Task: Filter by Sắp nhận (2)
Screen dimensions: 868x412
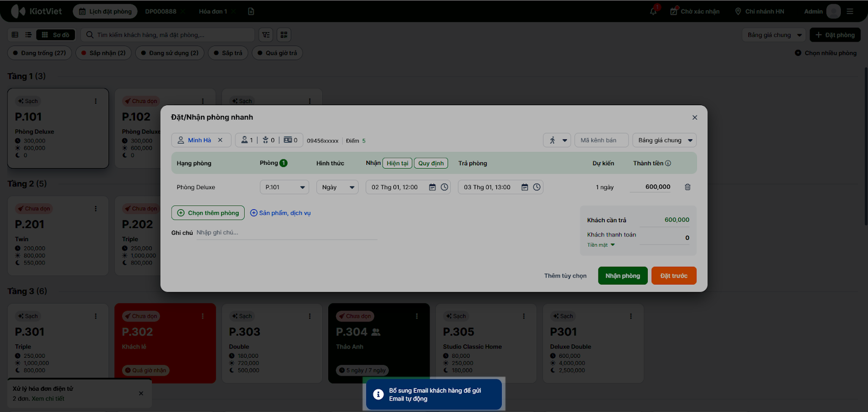Action: (104, 53)
